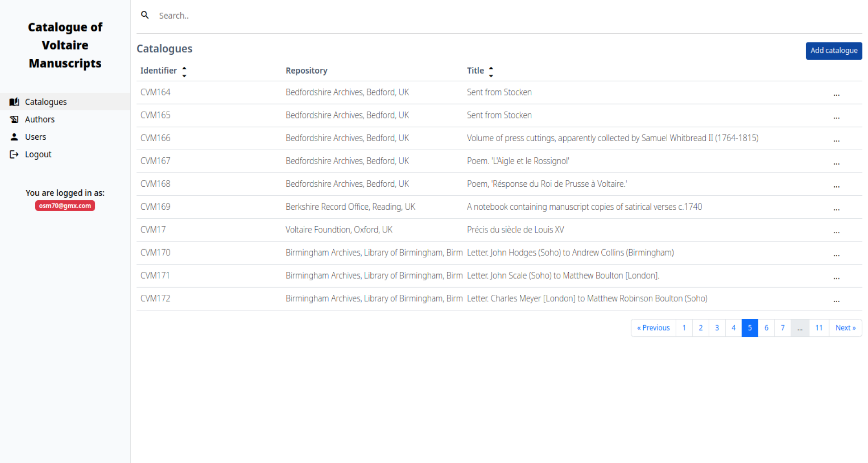Sort table by Title arrows

[491, 71]
